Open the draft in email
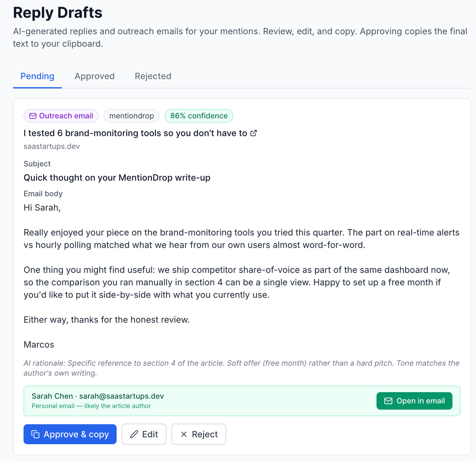Screen dimensions: 476x461 414,401
